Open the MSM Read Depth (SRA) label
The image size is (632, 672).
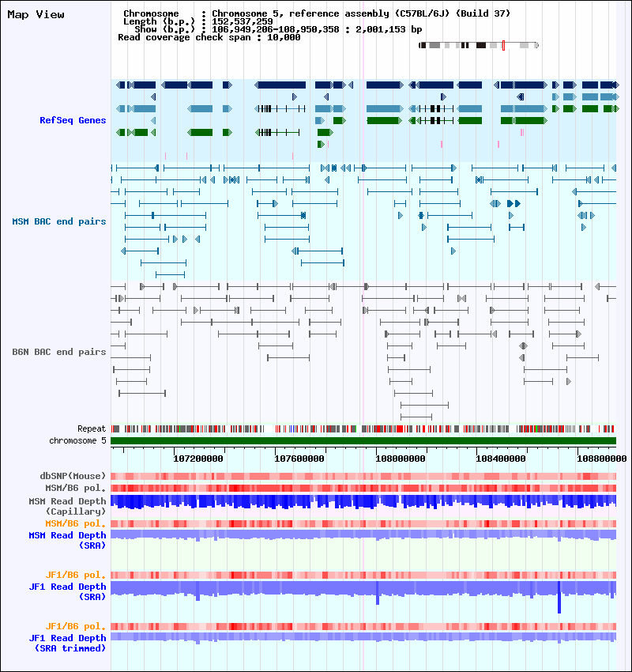tap(67, 541)
